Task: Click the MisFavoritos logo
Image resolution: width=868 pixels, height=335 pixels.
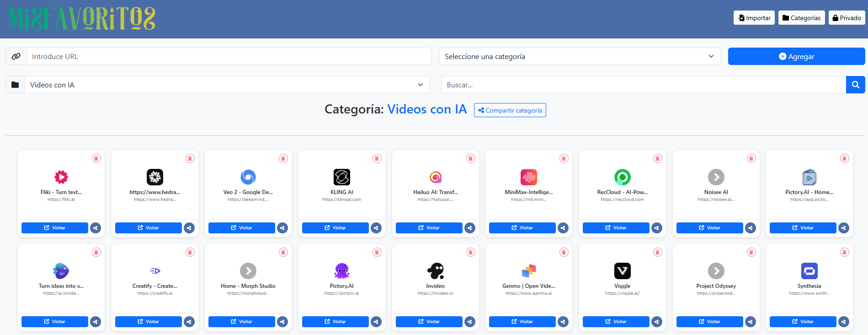Action: coord(82,19)
